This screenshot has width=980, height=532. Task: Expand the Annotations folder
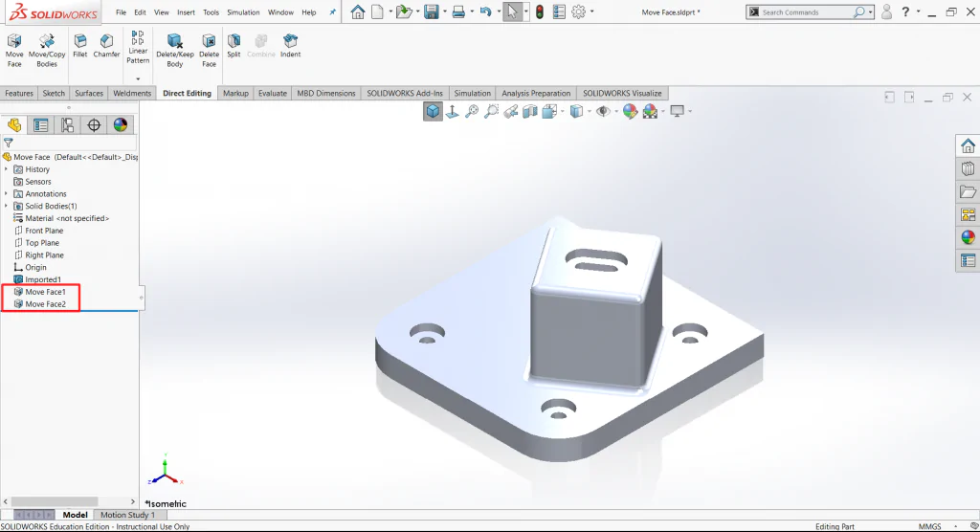[7, 194]
